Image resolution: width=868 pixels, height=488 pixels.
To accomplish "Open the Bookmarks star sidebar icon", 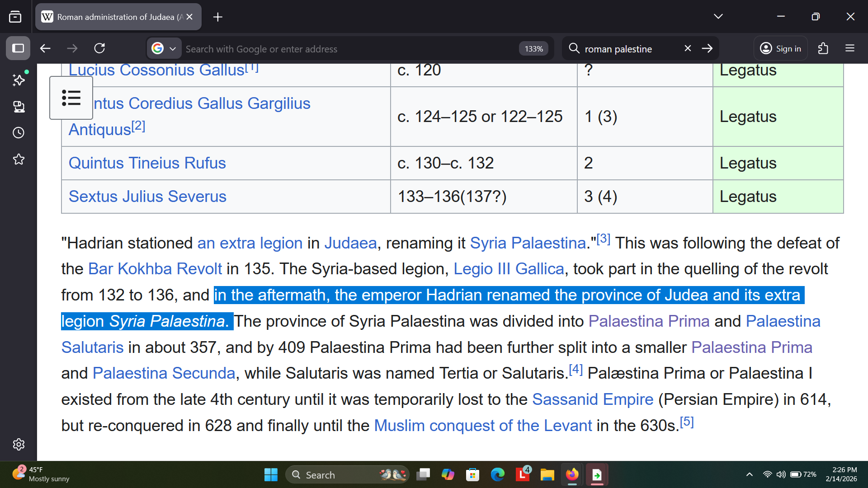I will pyautogui.click(x=19, y=159).
